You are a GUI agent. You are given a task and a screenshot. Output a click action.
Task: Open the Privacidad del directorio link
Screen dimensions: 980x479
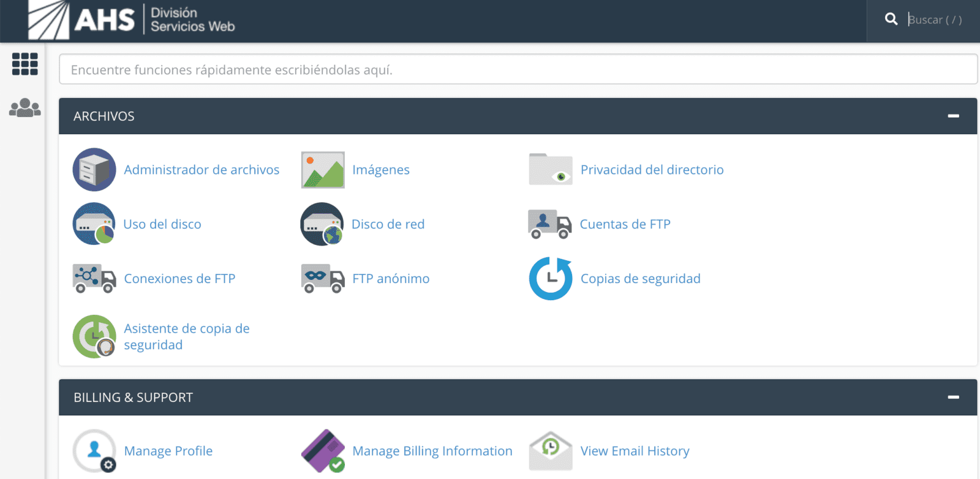tap(652, 170)
